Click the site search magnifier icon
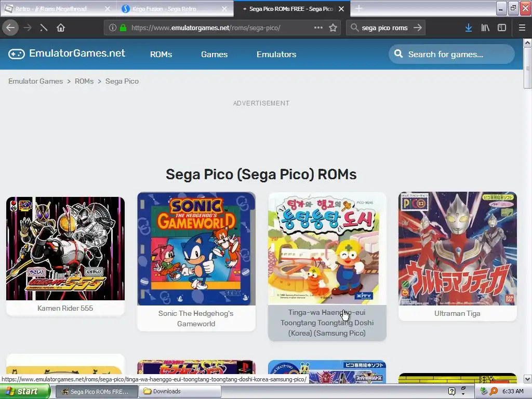This screenshot has width=532, height=399. (398, 54)
